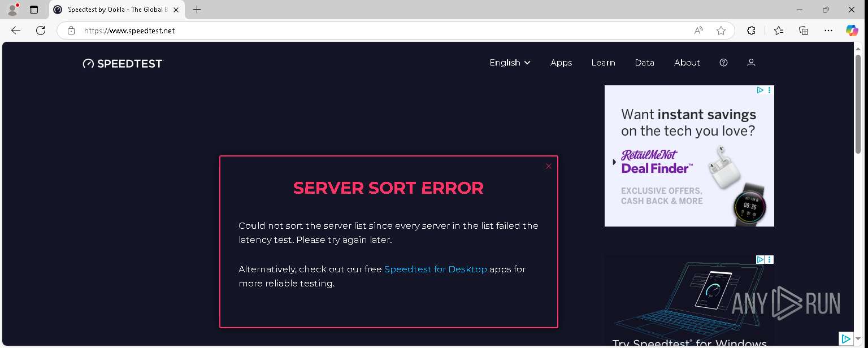Click the user account icon in header
The height and width of the screenshot is (348, 868).
click(751, 63)
